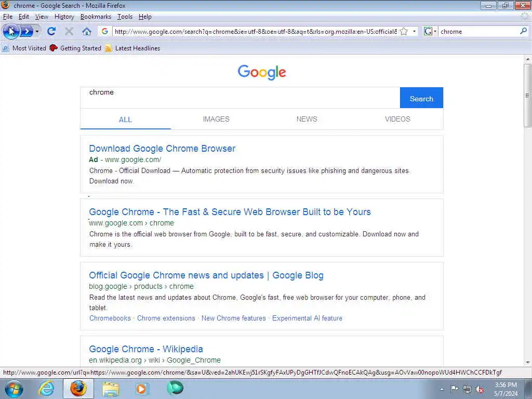Click the network tray icon
Image resolution: width=532 pixels, height=399 pixels.
click(467, 390)
